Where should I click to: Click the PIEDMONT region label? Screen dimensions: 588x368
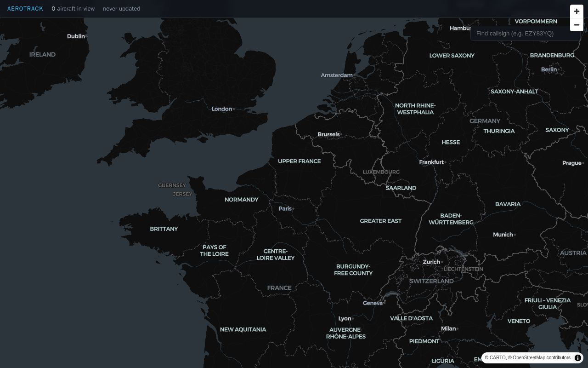point(424,341)
